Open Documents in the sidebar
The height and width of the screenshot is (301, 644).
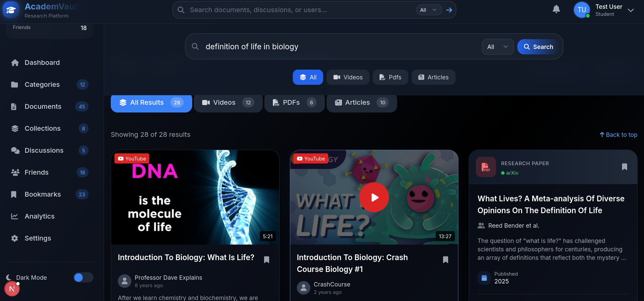(x=50, y=106)
